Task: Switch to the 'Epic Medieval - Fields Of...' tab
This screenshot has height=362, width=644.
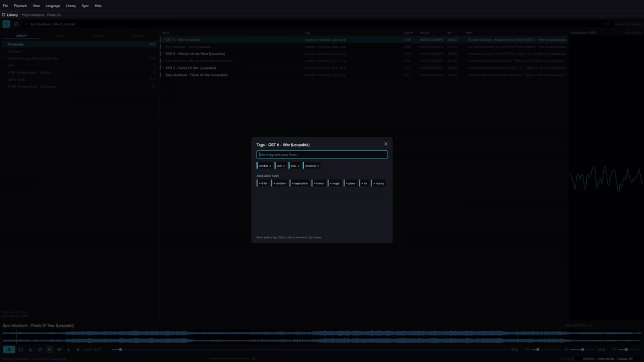Action: pyautogui.click(x=42, y=15)
